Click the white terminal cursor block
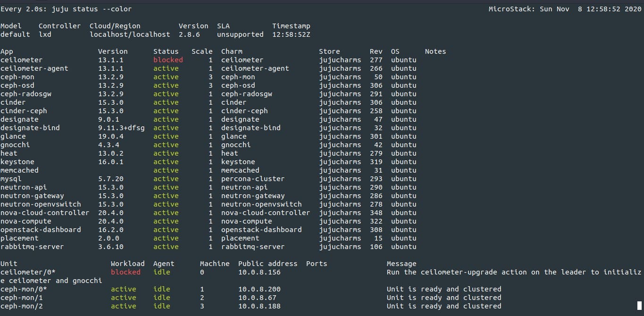Screen dimensions: 644x316 coord(639,306)
